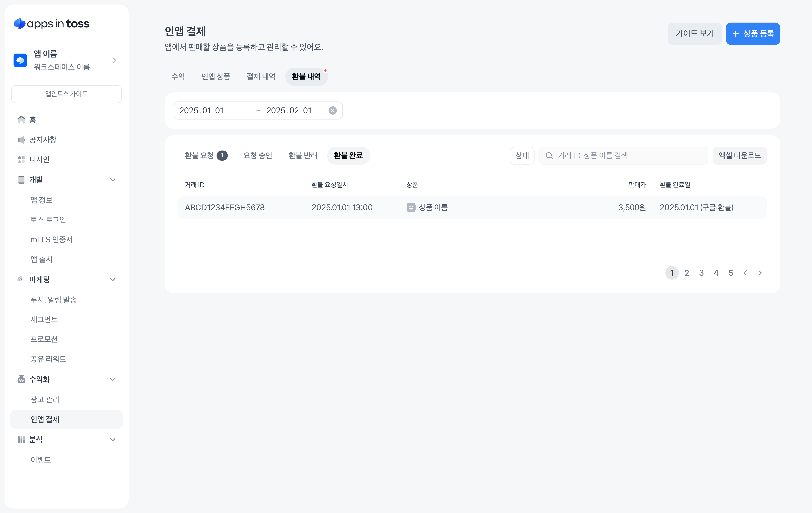This screenshot has height=513, width=812.
Task: Show the 요청 승인 sub-tab
Action: (x=258, y=155)
